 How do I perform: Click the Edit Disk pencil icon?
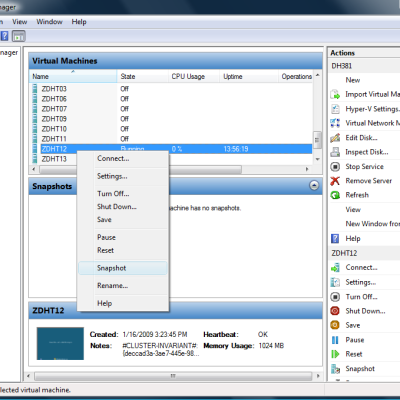335,138
